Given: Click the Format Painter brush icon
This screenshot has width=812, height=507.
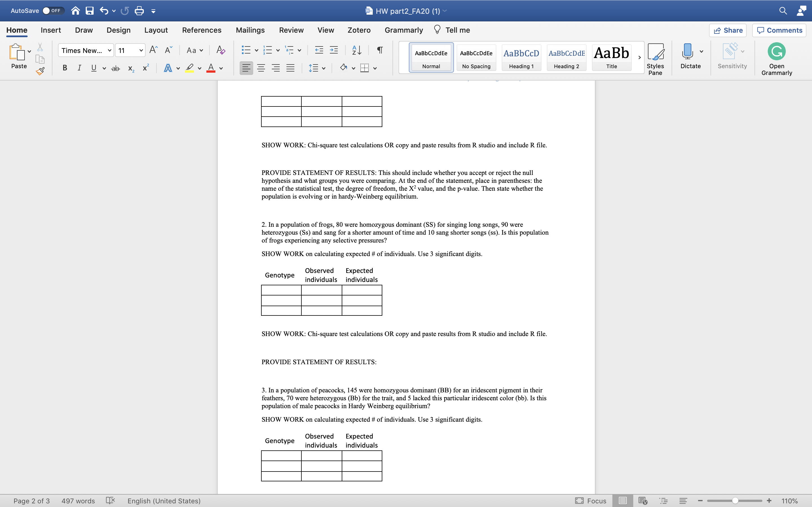Looking at the screenshot, I should point(40,71).
